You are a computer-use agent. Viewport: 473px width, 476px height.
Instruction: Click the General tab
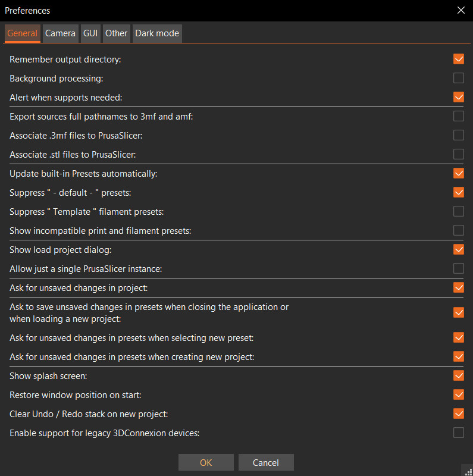[x=23, y=33]
